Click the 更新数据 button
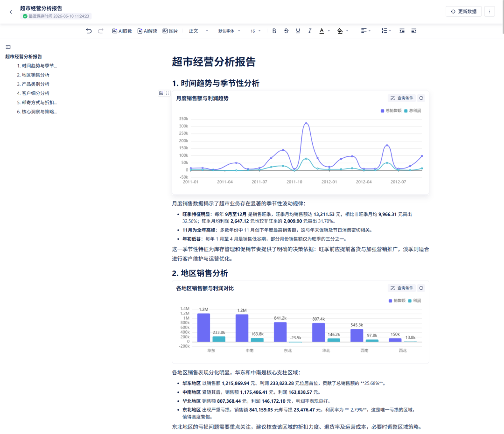Viewport: 504px width, 434px height. click(463, 12)
